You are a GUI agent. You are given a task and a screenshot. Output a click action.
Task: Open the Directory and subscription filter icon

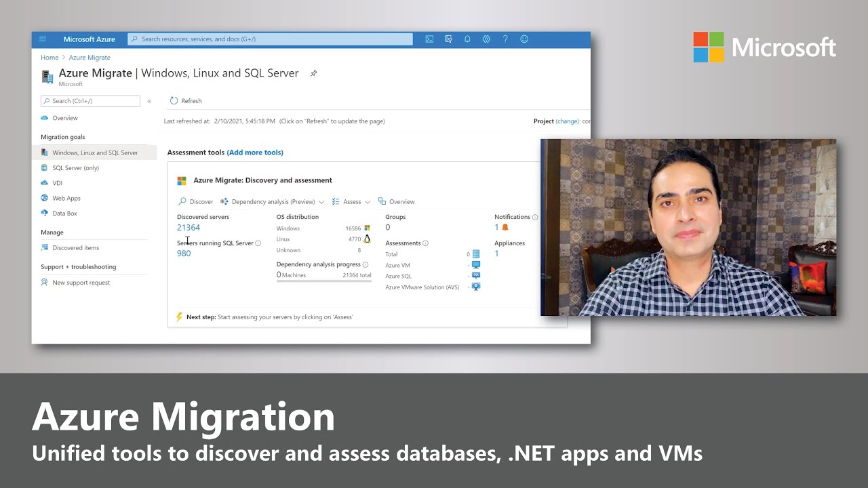[x=448, y=39]
